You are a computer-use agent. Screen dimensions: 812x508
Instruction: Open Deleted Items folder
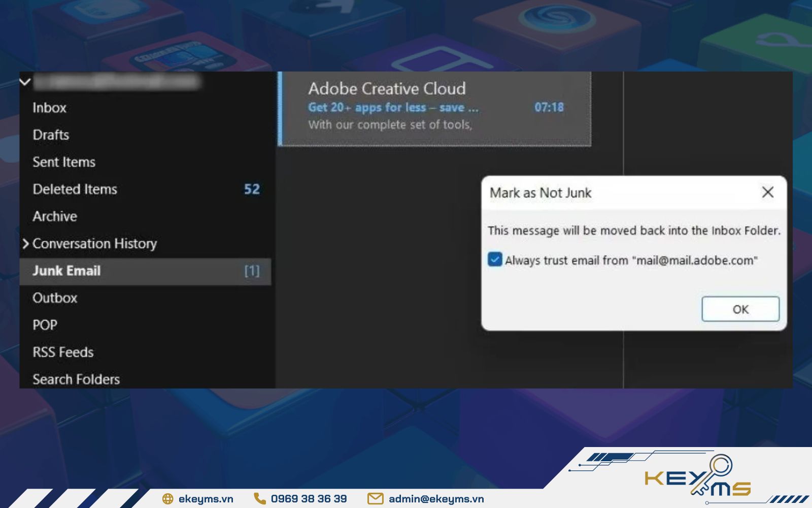coord(75,189)
